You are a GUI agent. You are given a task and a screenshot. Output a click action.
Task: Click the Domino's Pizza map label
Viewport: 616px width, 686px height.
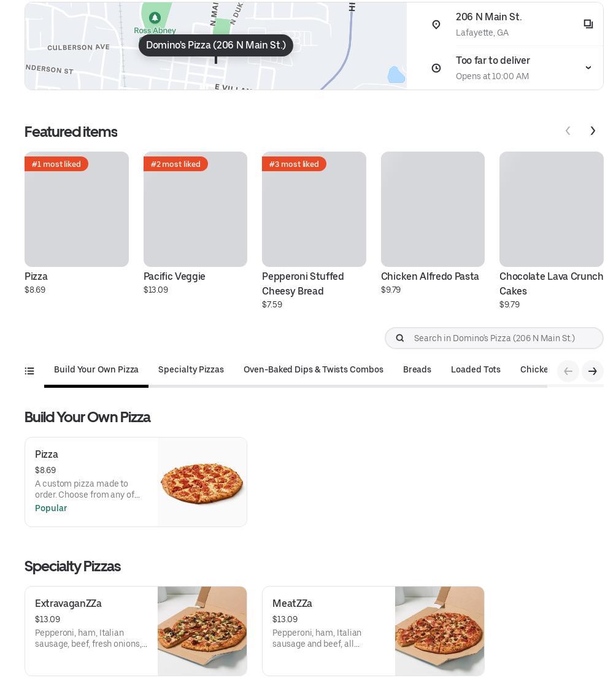pos(216,45)
